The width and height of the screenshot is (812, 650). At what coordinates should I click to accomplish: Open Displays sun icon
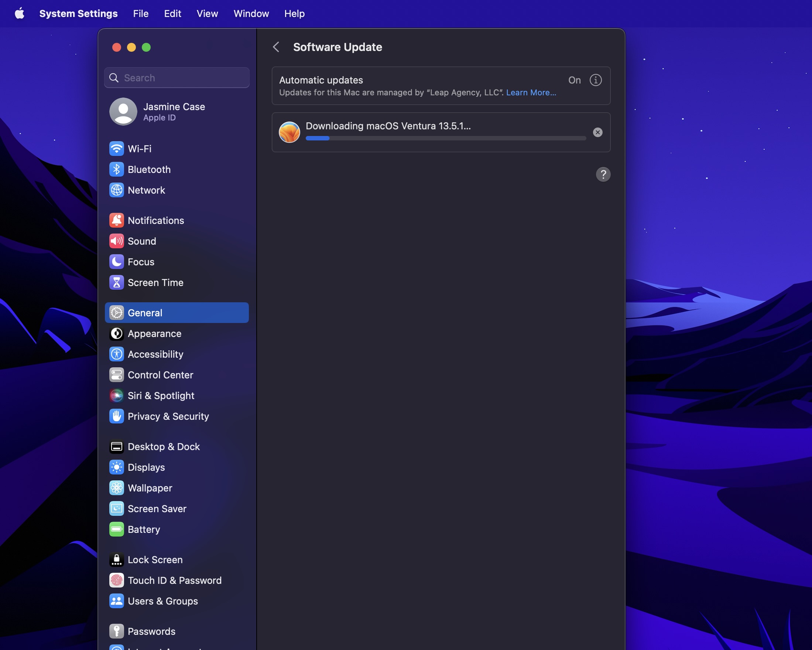[116, 467]
